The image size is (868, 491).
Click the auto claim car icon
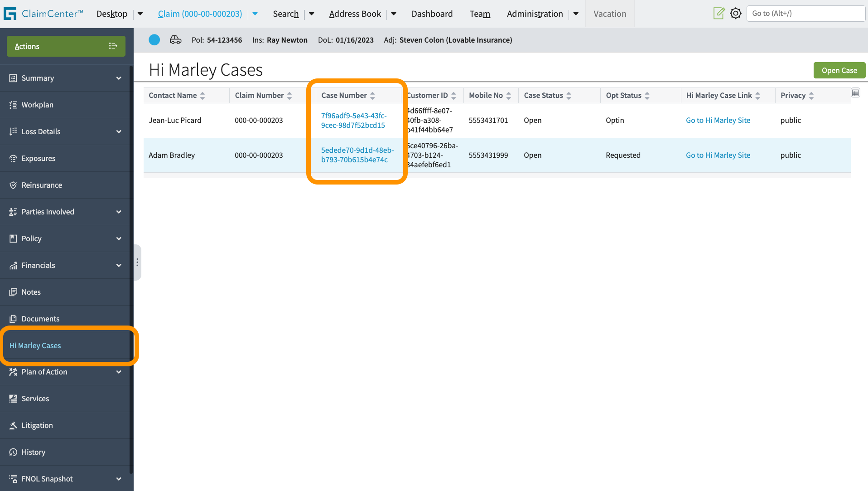(175, 40)
